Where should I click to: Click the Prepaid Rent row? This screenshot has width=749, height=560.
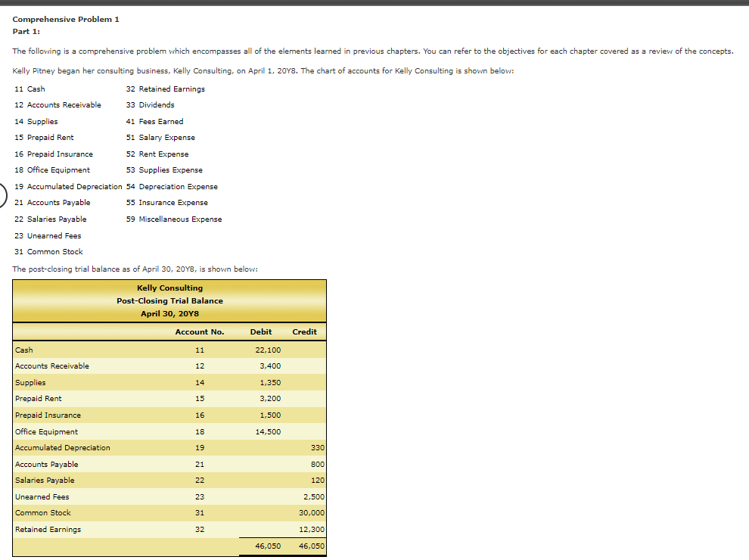coord(91,398)
